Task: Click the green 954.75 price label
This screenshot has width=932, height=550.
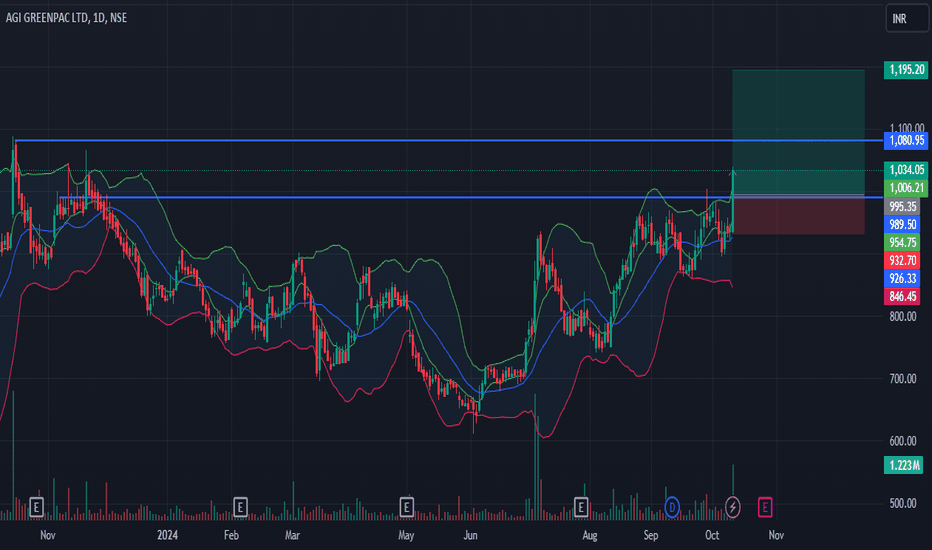Action: click(902, 242)
